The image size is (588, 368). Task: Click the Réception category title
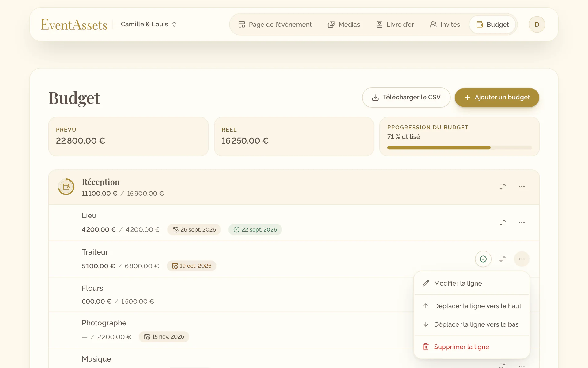(101, 182)
